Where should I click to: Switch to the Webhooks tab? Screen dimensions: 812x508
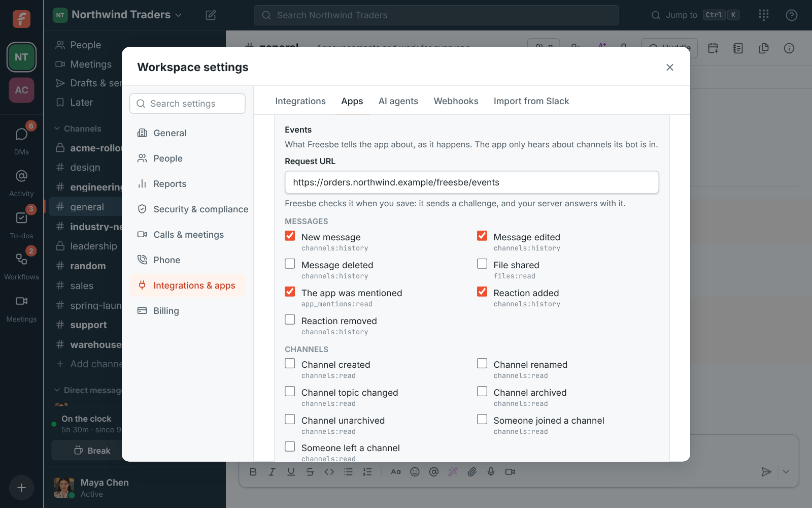456,101
